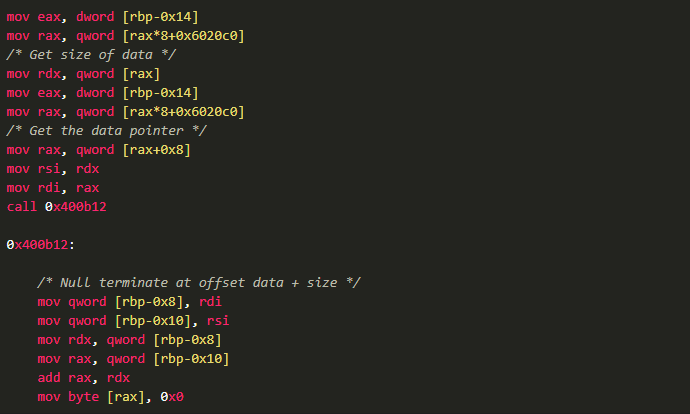Click the "call" keyword
This screenshot has height=414, width=690.
21,206
